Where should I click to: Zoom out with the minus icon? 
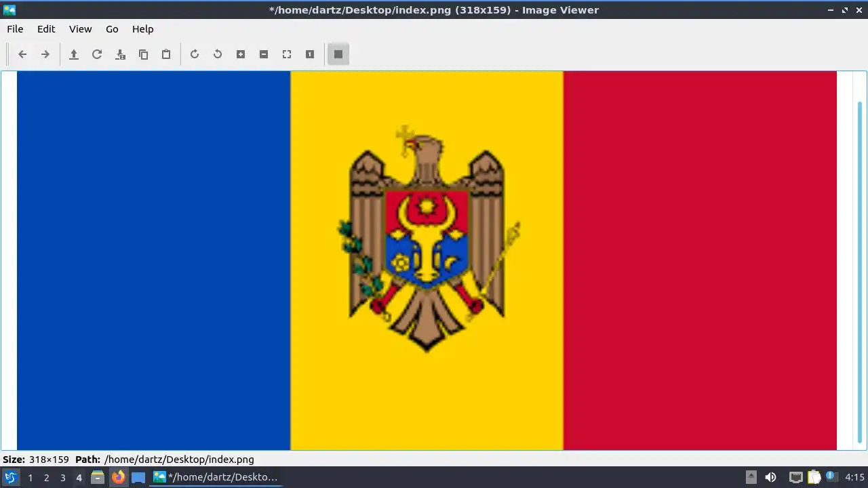264,54
